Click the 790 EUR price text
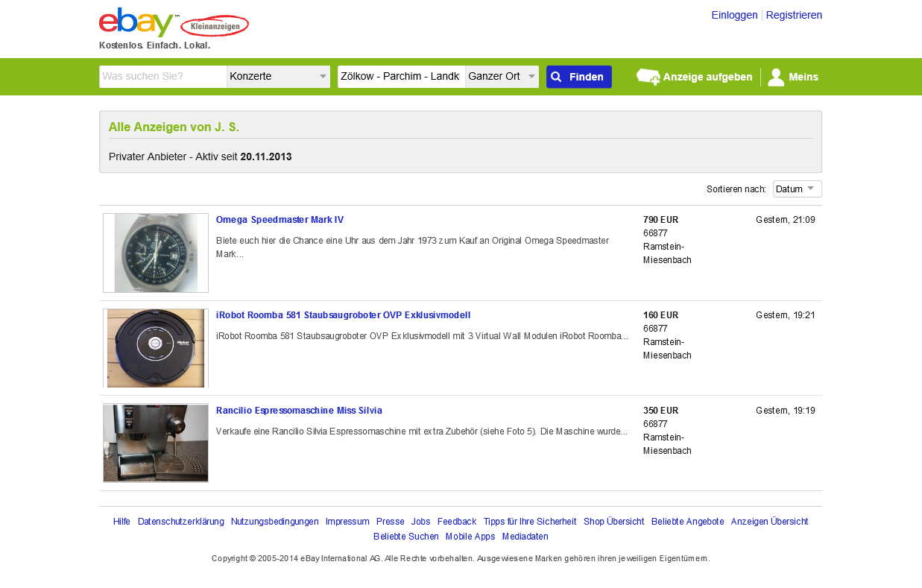The image size is (922, 588). 661,220
